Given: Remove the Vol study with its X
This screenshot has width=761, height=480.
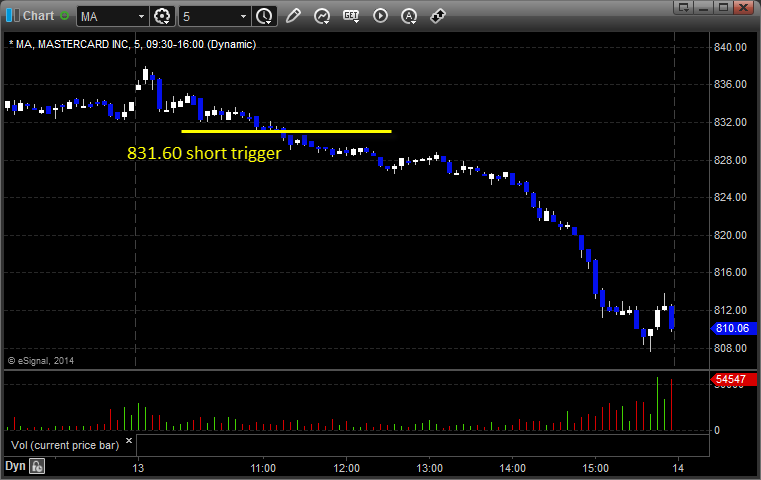Looking at the screenshot, I should (x=129, y=441).
